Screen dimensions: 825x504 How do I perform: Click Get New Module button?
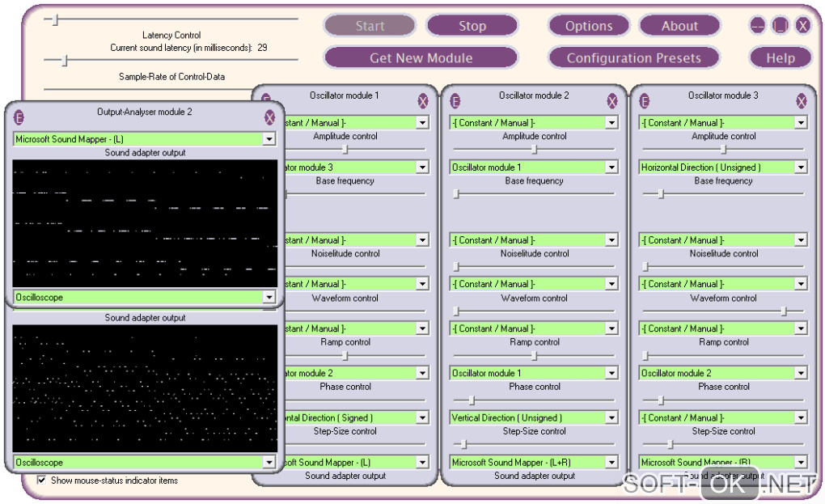(x=421, y=58)
